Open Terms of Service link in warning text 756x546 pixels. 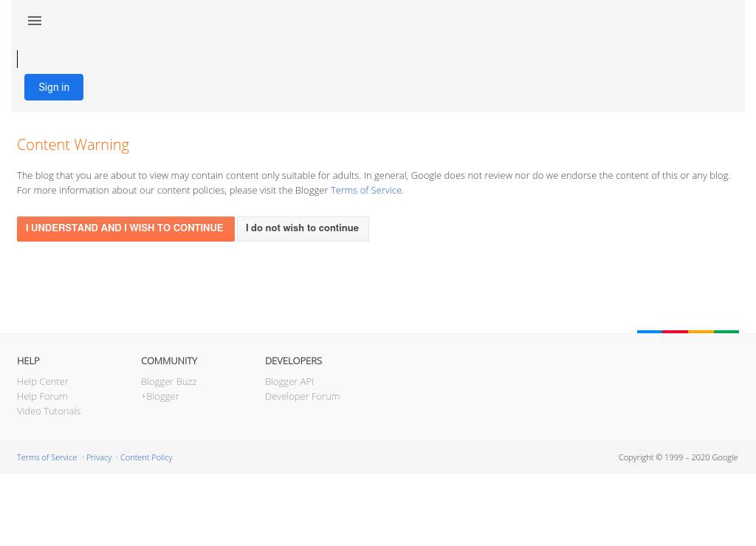point(365,190)
